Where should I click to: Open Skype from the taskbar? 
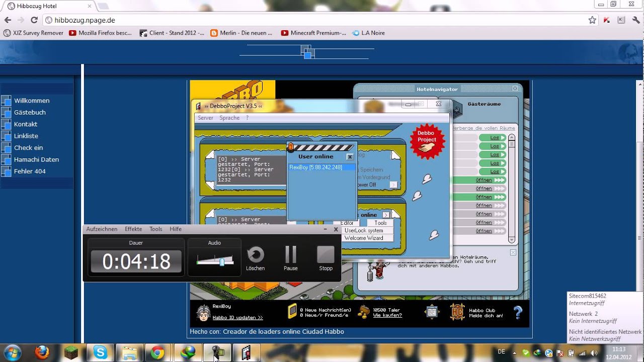(100, 353)
